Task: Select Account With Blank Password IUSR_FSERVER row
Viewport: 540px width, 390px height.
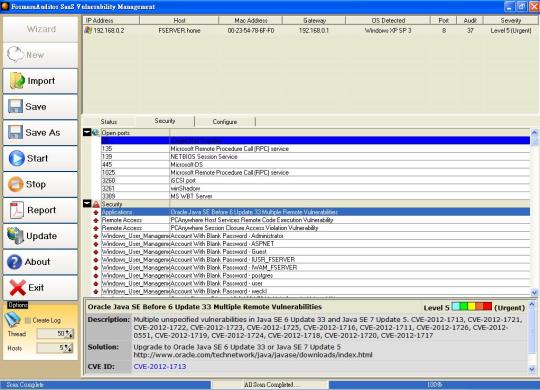Action: pyautogui.click(x=315, y=260)
